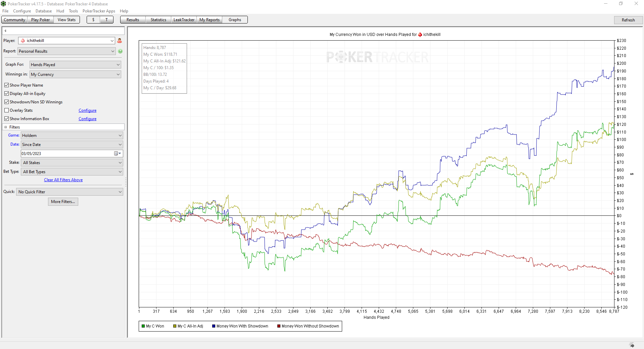Open the PokerTracker Apps menu

99,11
